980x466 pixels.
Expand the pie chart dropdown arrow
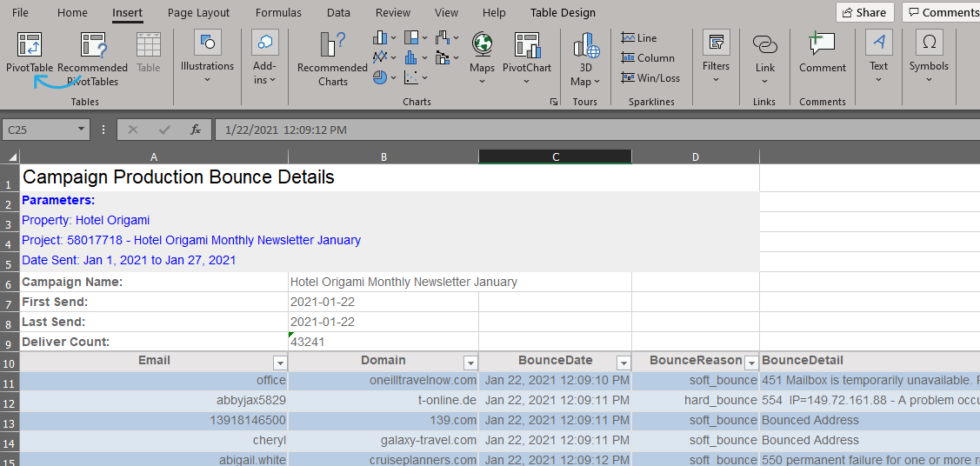tap(394, 78)
